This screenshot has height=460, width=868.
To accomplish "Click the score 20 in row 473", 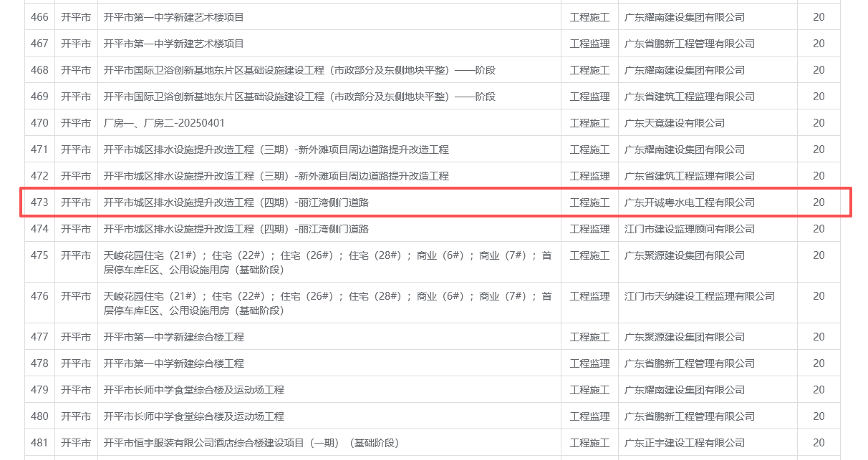I will click(819, 202).
